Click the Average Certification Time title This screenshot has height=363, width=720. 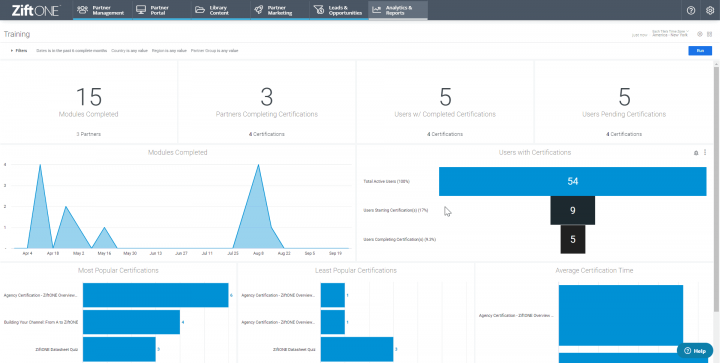(594, 271)
